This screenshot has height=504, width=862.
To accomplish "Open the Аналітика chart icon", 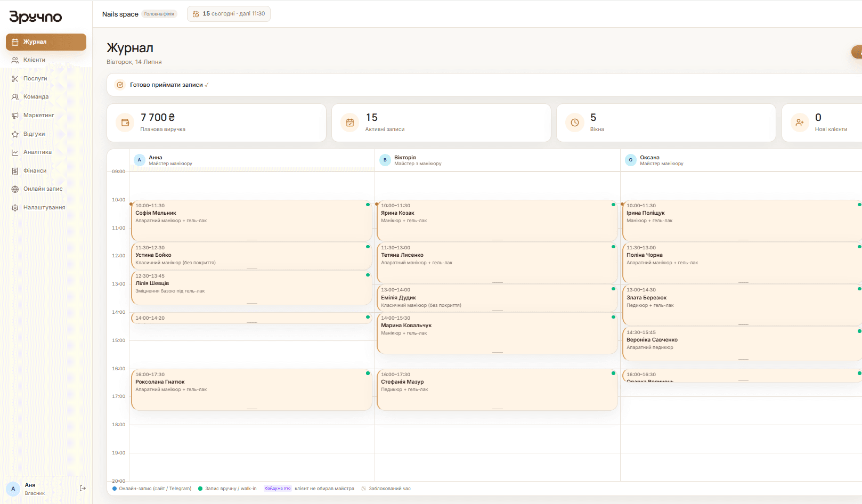I will (x=15, y=152).
